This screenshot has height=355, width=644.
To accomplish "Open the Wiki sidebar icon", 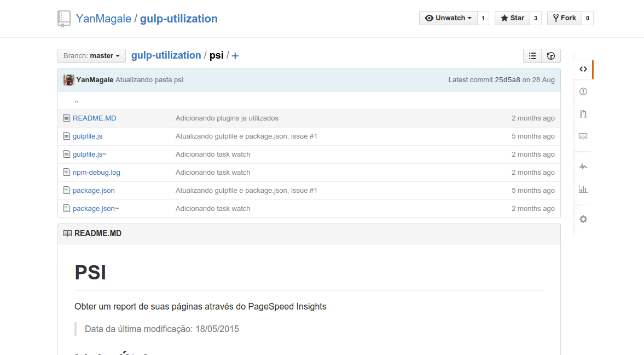I will pos(583,136).
